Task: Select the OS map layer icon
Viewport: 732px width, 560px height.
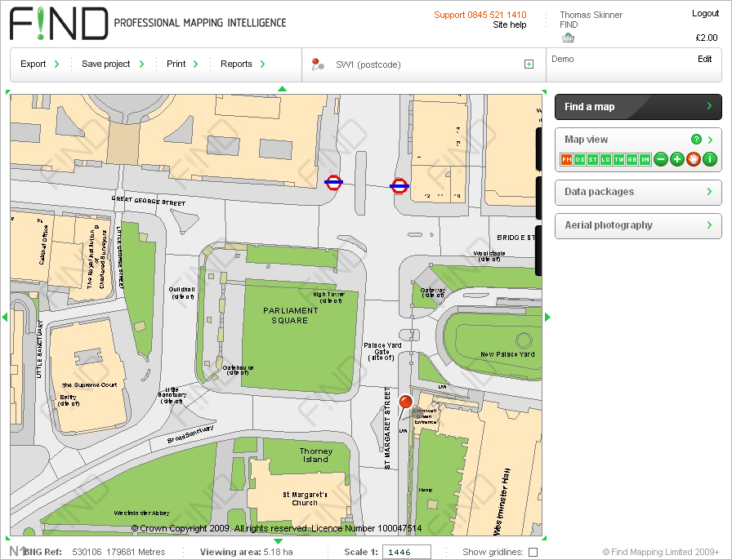Action: click(x=579, y=160)
